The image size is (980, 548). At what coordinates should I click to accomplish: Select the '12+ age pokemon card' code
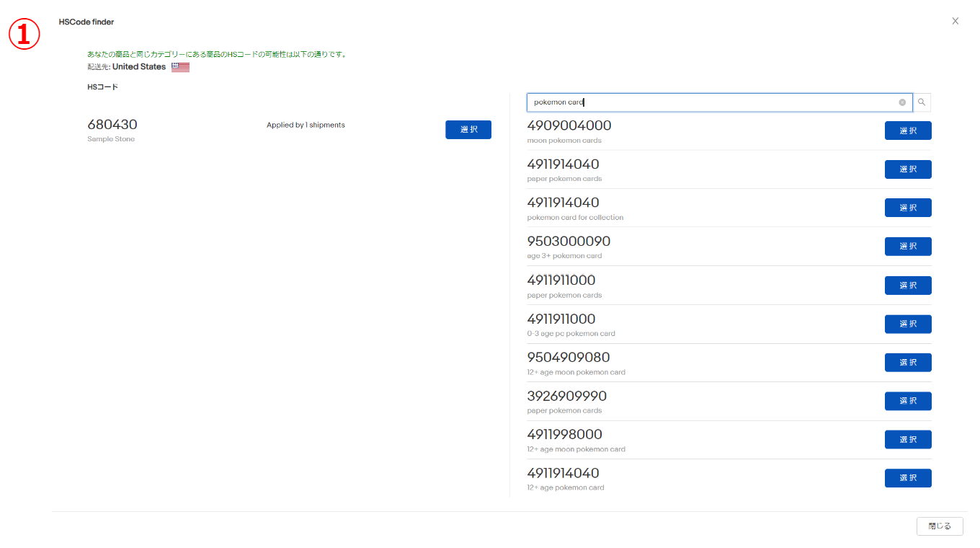click(x=907, y=478)
